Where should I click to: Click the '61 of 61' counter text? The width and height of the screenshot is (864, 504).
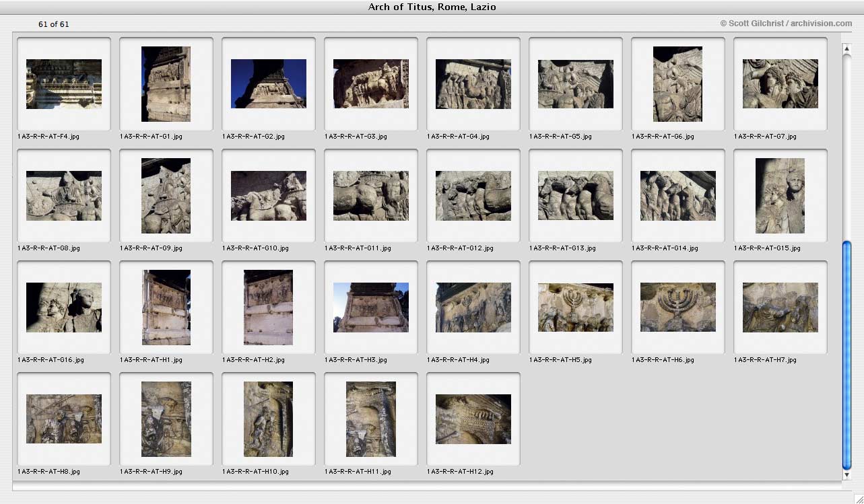(54, 24)
